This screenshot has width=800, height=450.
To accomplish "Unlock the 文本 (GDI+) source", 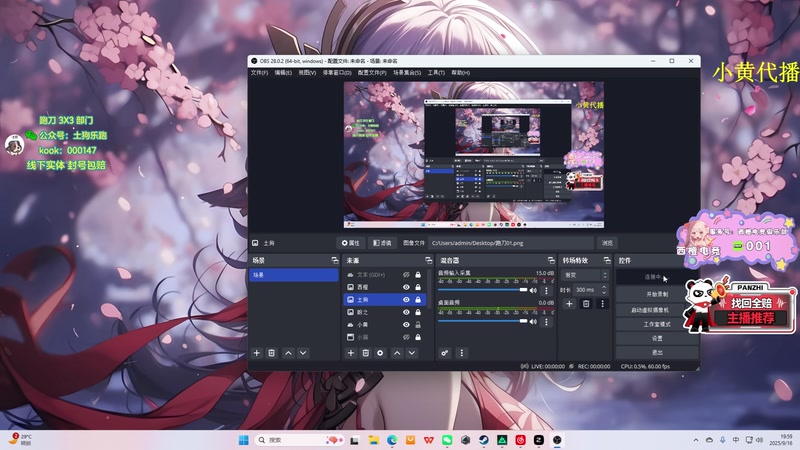I will tap(418, 274).
